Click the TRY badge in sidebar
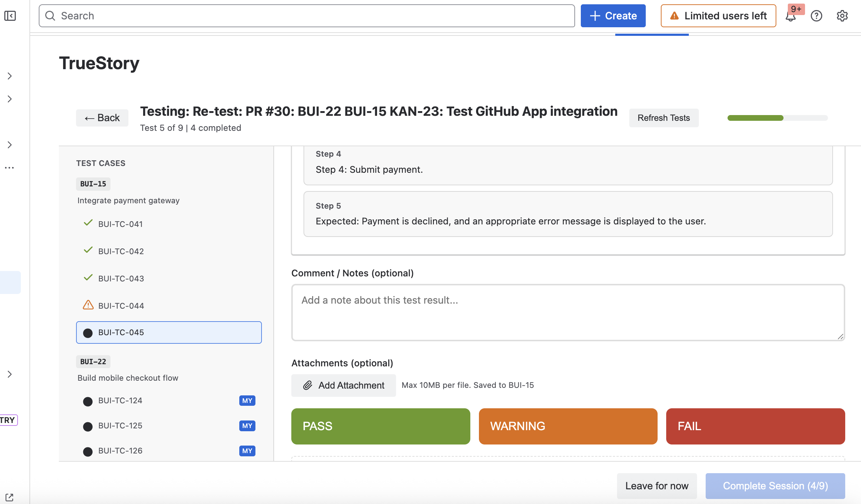 9,420
